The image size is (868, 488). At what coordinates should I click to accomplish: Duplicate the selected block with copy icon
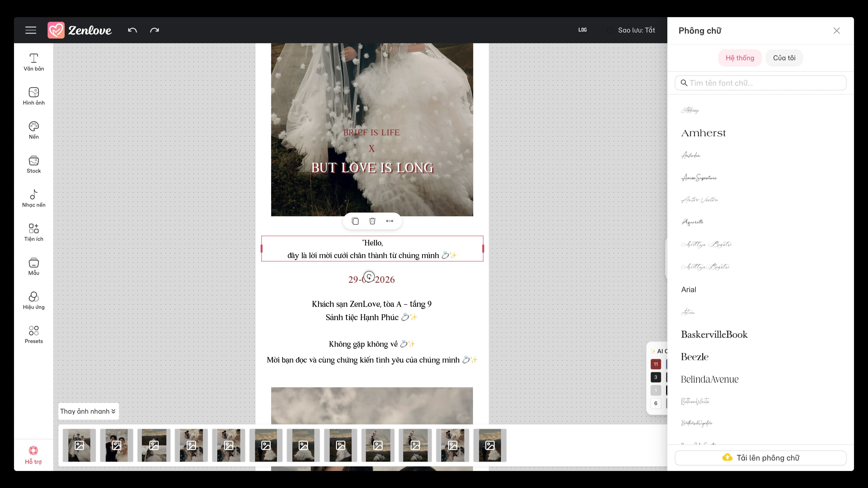tap(355, 221)
